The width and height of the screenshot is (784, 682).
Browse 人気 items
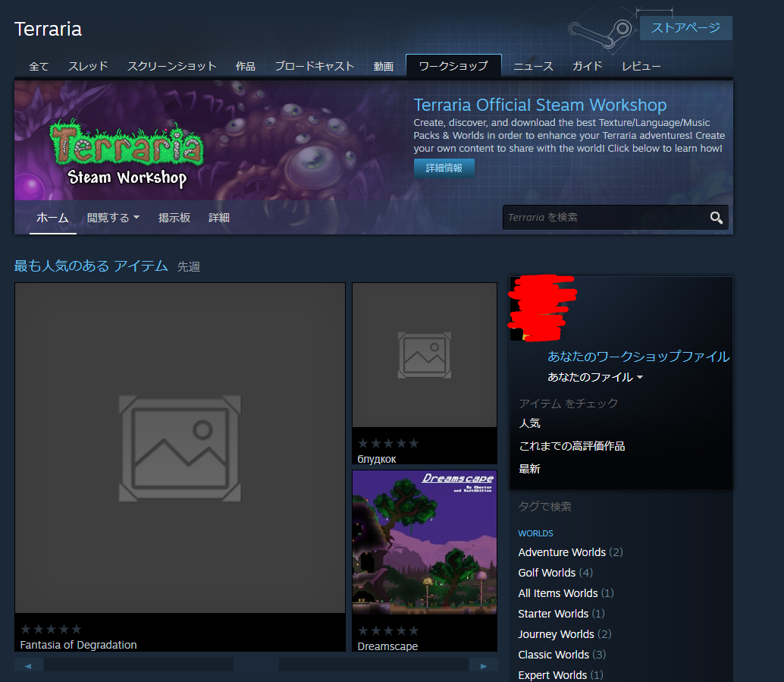pyautogui.click(x=529, y=423)
